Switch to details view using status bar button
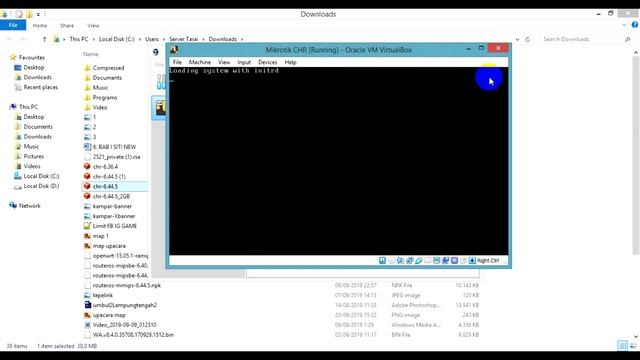Viewport: 640px width, 360px height. tap(622, 346)
